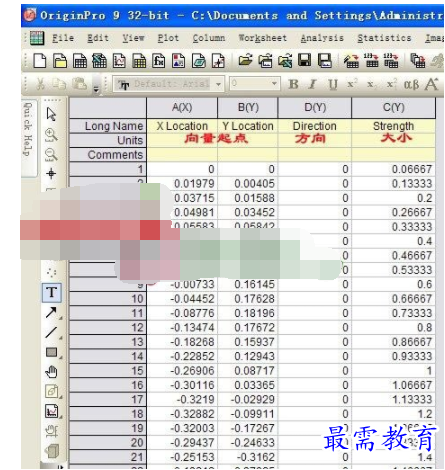Screen dimensions: 445x470
Task: Select the Pointer arrow tool
Action: (51, 114)
